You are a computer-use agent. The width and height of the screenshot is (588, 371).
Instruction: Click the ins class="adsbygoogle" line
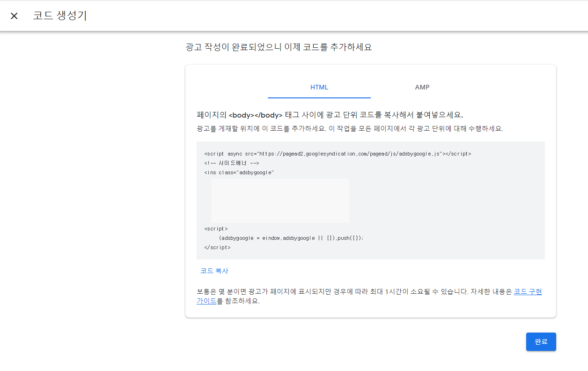click(239, 172)
